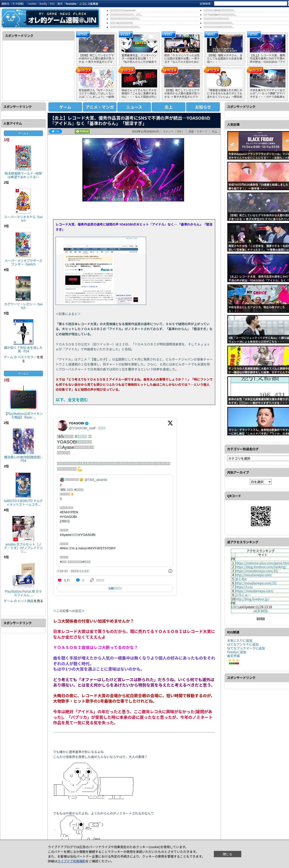The height and width of the screenshot is (868, 289).
Task: Click the 149 replies button in the tweet
Action: tap(115, 588)
